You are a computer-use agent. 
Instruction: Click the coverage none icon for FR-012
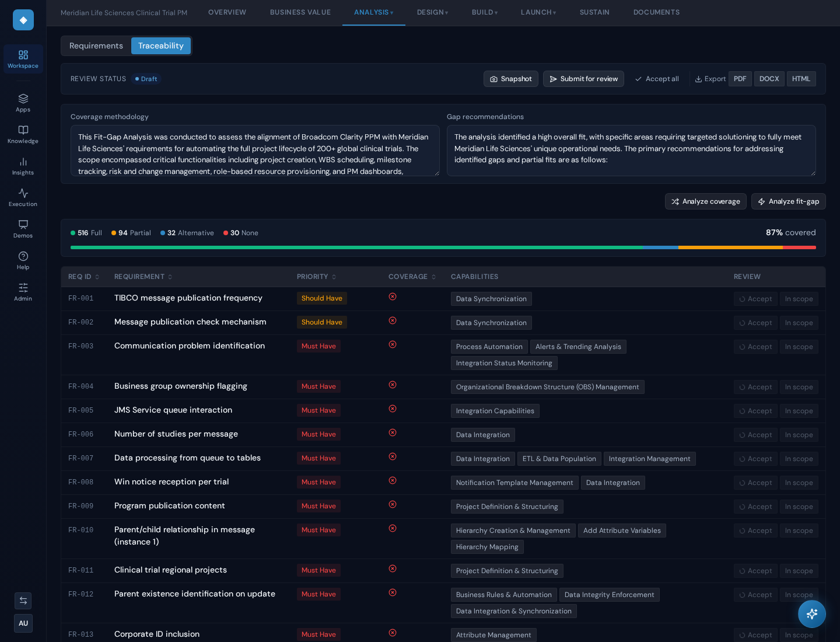[393, 592]
